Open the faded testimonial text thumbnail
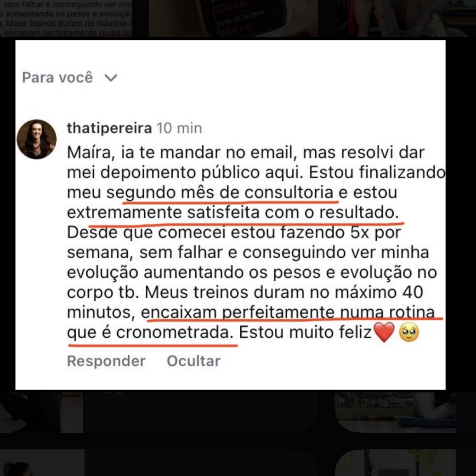Image resolution: width=476 pixels, height=476 pixels. coord(66,18)
